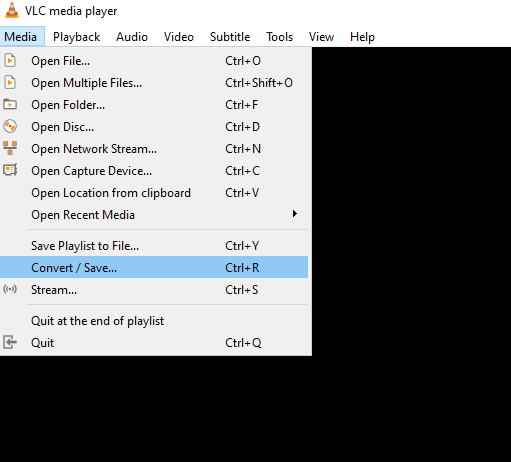The height and width of the screenshot is (462, 511).
Task: Choose Open Location from clipboard
Action: click(154, 193)
